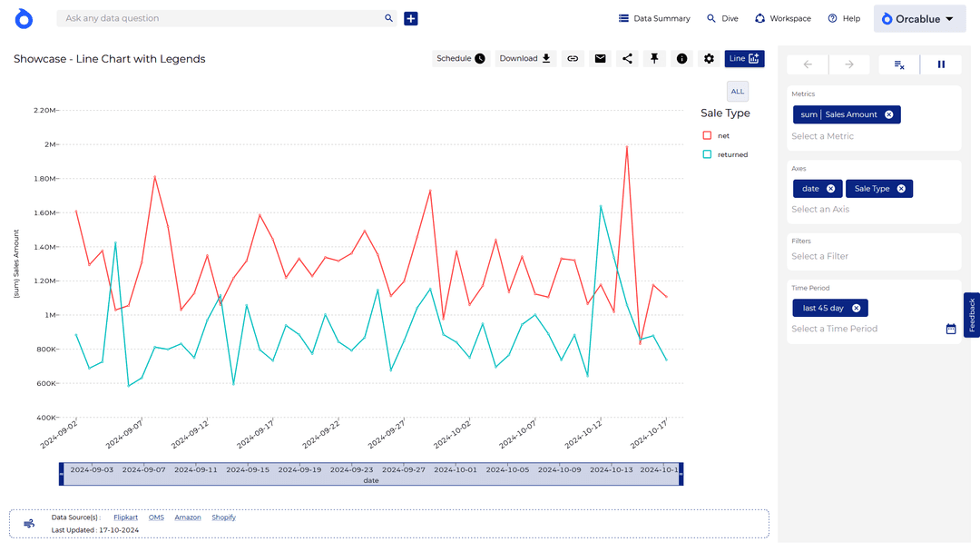The image size is (980, 552).
Task: Pin the chart with the pin icon
Action: pyautogui.click(x=654, y=59)
